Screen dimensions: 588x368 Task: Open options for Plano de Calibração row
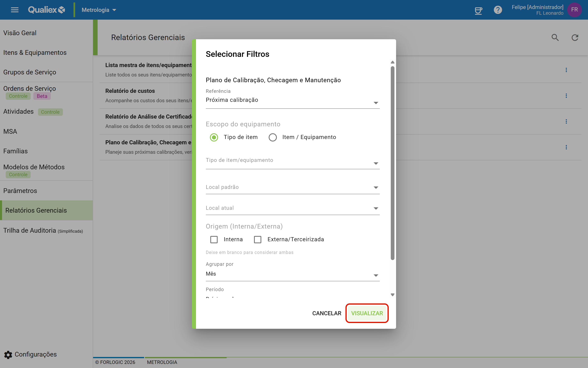pos(566,147)
